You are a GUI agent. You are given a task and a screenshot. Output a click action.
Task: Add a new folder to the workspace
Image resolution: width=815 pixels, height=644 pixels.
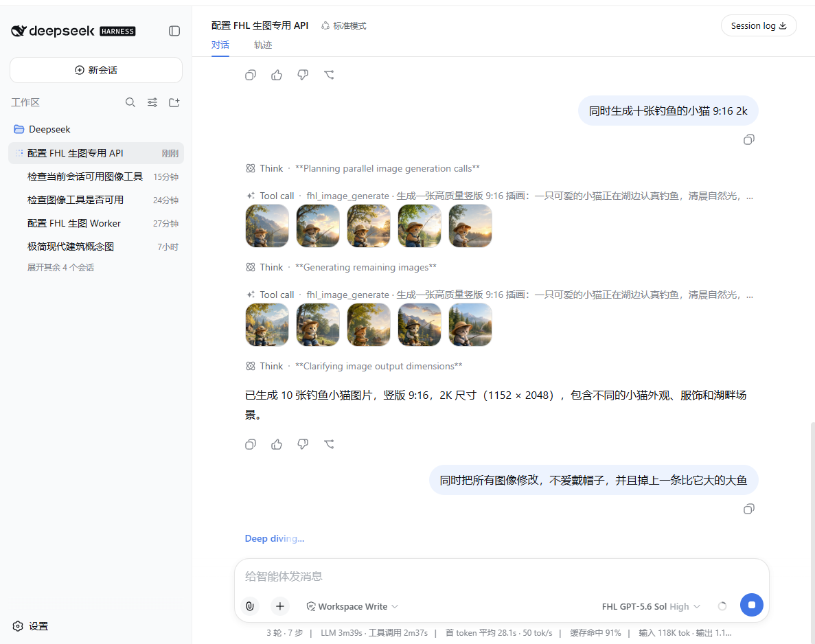[x=174, y=102]
